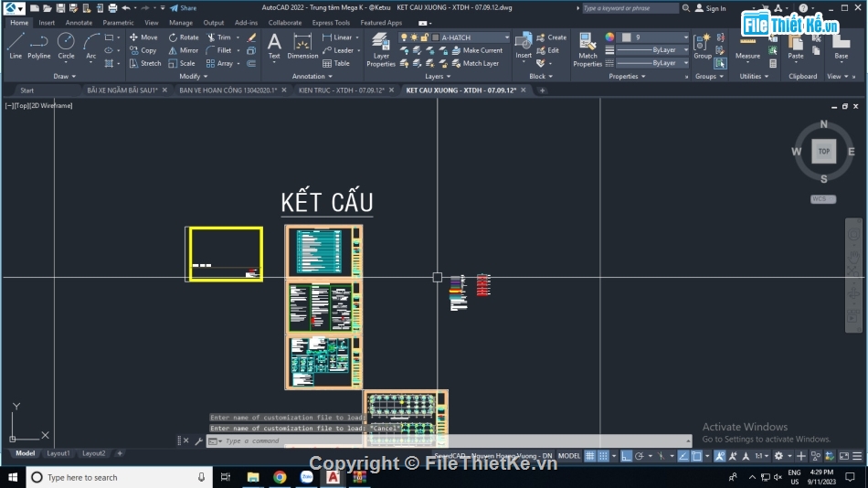Open the A-HATCH layer dropdown
This screenshot has width=868, height=488.
point(454,37)
